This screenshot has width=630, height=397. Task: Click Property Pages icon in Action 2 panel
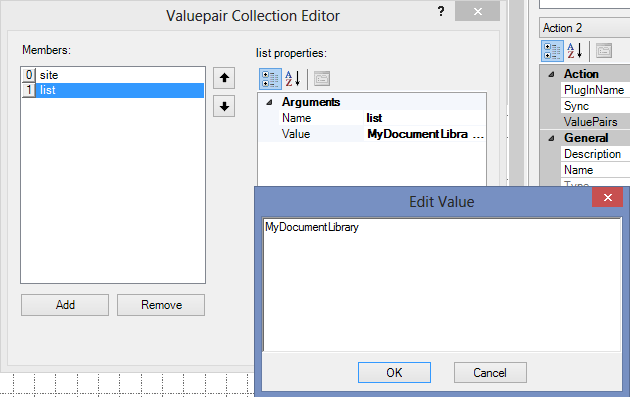604,51
